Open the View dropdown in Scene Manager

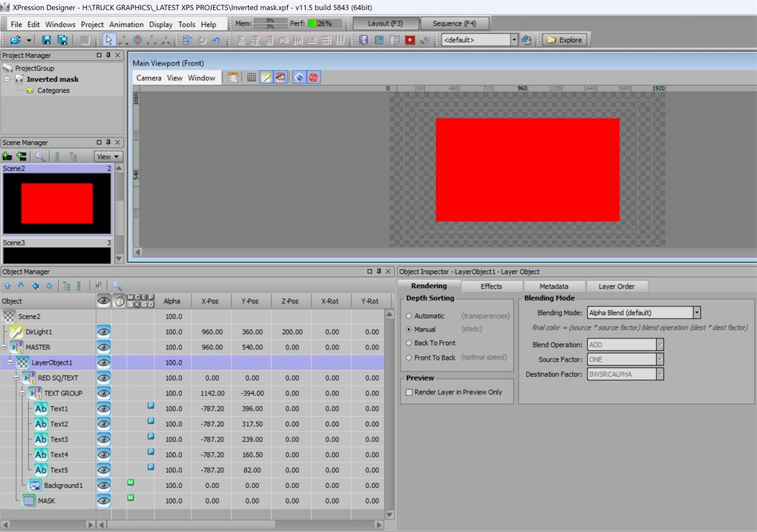coord(108,157)
